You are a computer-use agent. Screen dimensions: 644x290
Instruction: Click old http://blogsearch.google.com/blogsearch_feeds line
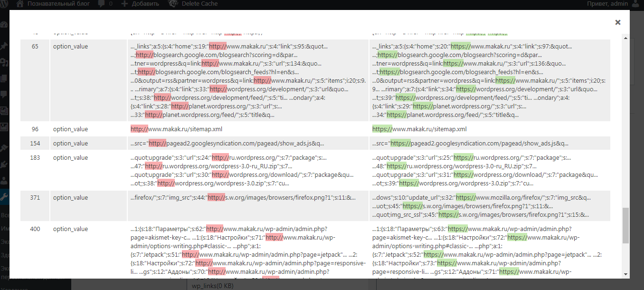(x=215, y=72)
